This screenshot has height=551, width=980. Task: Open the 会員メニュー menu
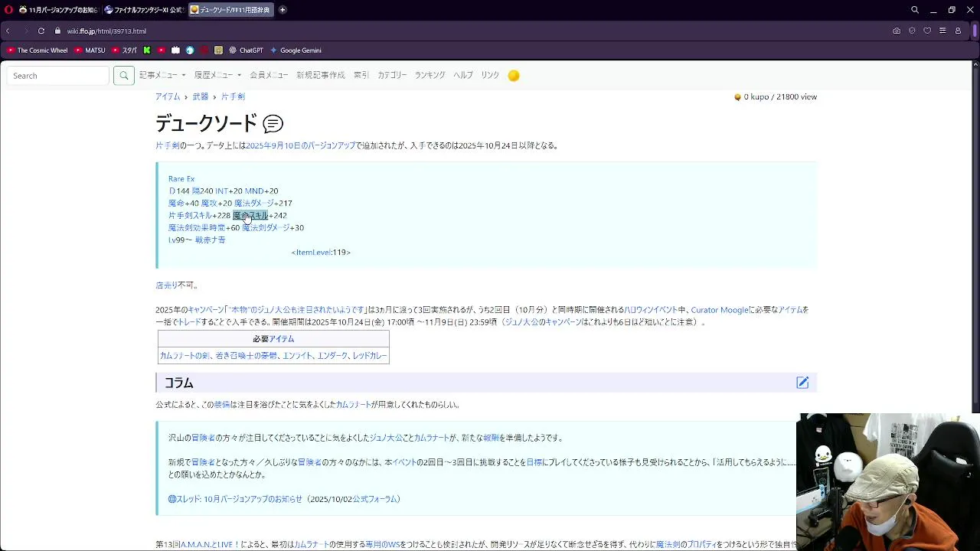(269, 75)
